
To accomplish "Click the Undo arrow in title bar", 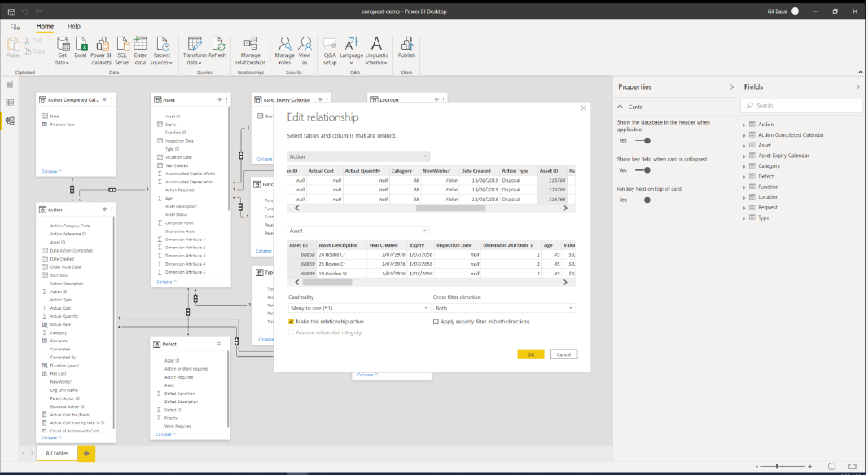I will tap(25, 11).
